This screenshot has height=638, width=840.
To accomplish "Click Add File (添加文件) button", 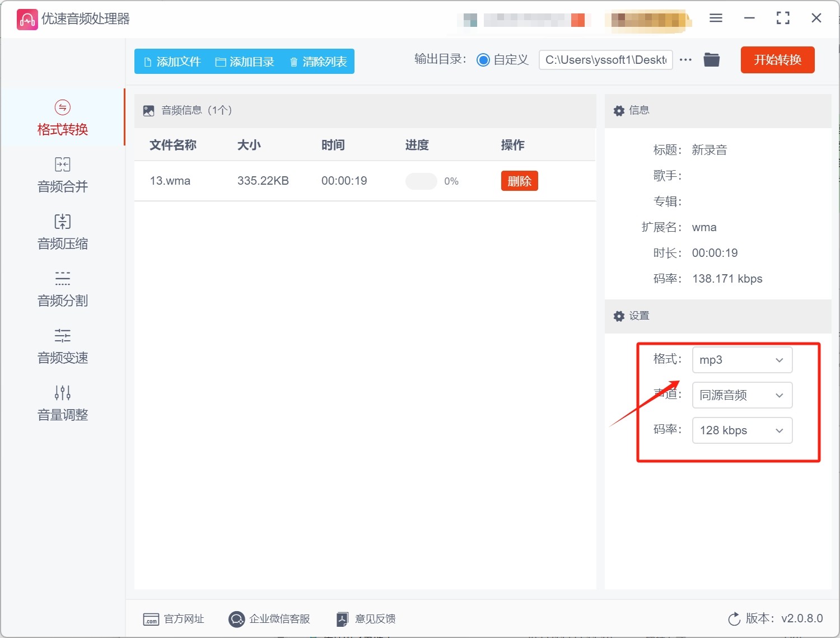I will tap(172, 62).
